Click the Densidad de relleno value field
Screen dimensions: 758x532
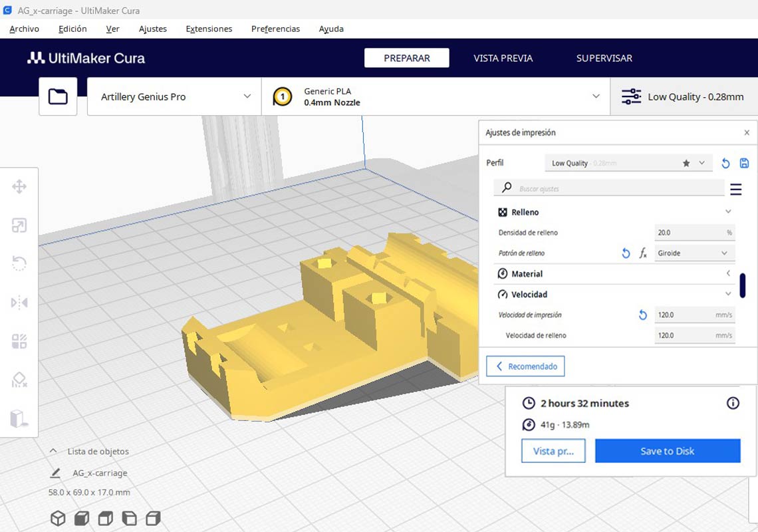[x=695, y=233]
